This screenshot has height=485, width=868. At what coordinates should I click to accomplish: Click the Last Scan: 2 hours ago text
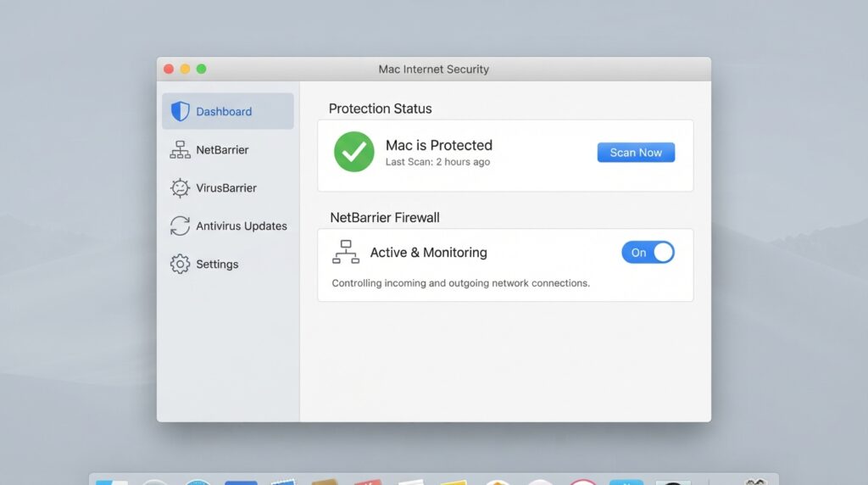point(437,162)
